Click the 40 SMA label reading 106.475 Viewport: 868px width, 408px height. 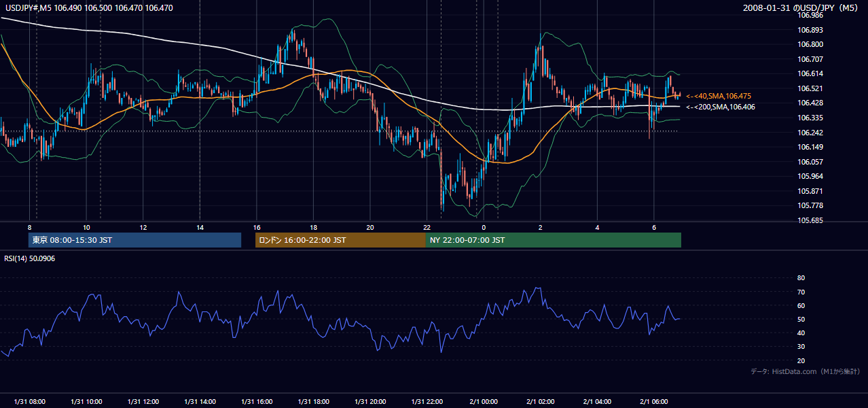click(719, 97)
